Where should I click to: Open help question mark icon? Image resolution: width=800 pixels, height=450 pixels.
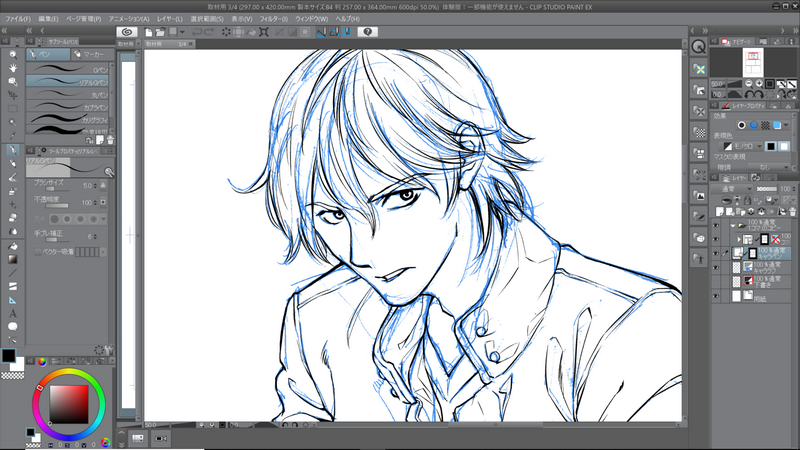click(x=367, y=32)
